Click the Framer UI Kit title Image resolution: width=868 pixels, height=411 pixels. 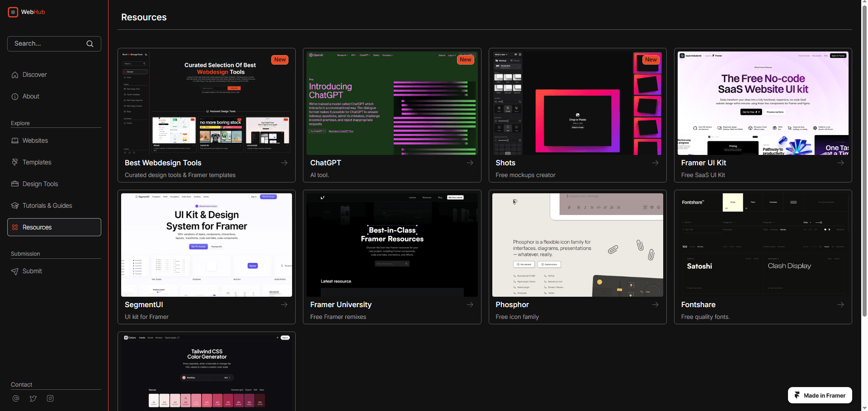[x=703, y=163]
